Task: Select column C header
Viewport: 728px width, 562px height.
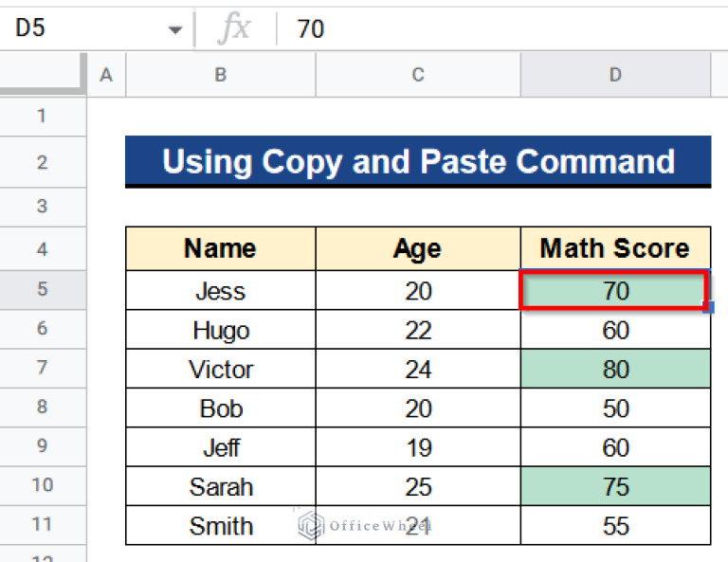Action: (417, 75)
